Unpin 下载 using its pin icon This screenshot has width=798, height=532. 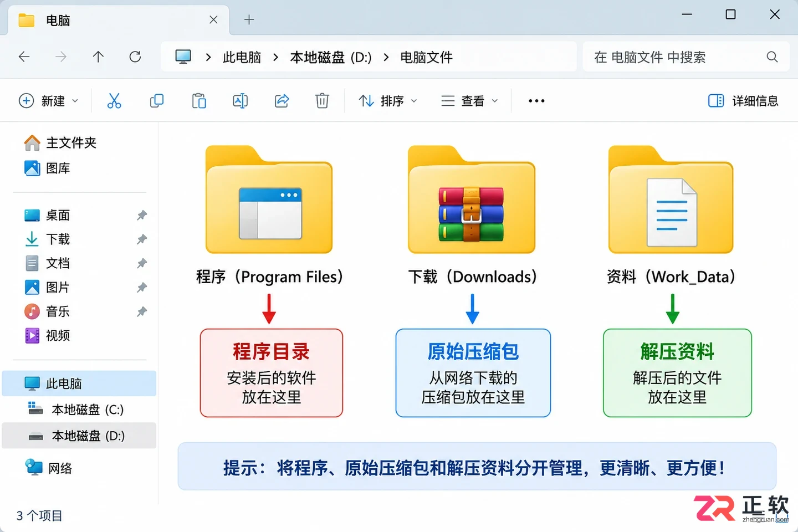click(x=142, y=239)
